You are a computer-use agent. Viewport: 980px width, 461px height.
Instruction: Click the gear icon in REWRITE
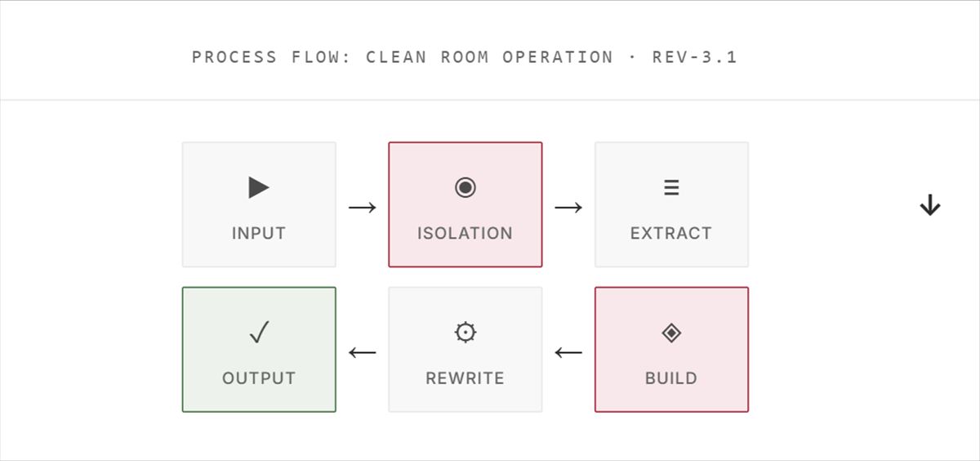465,333
